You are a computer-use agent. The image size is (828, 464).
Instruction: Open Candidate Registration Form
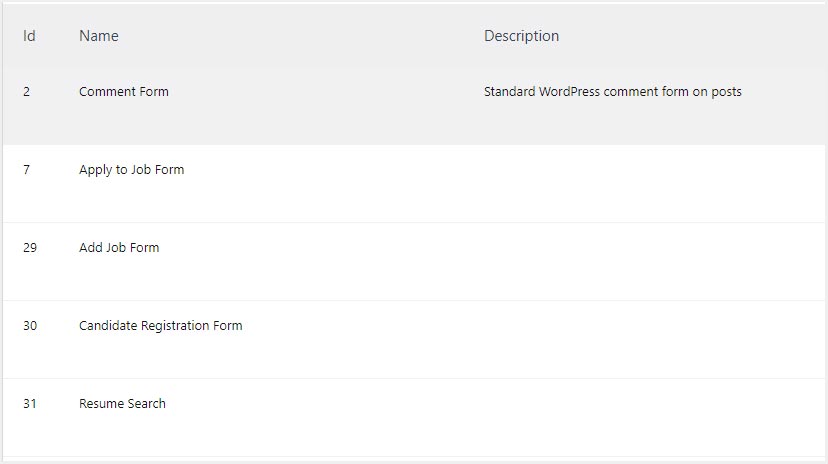(160, 326)
